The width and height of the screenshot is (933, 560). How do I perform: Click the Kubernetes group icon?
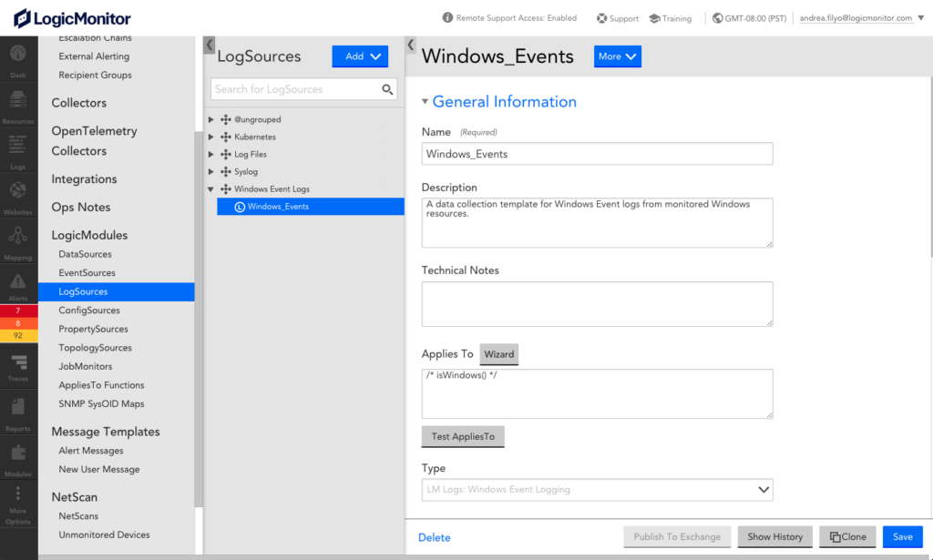[x=226, y=137]
